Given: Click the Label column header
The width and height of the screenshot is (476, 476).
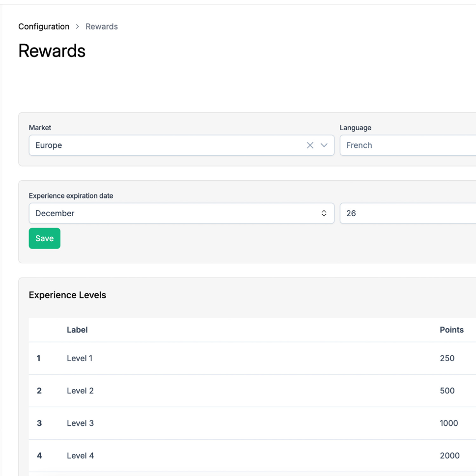Looking at the screenshot, I should (77, 330).
